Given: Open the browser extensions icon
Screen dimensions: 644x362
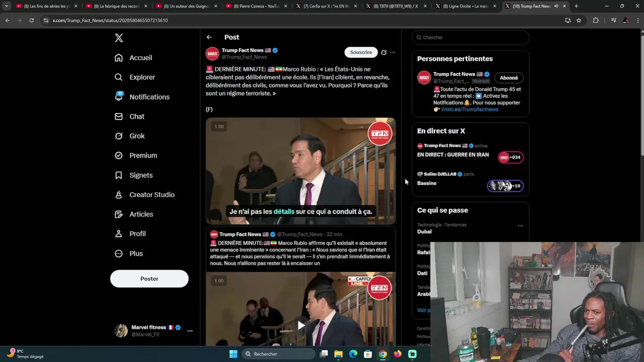Looking at the screenshot, I should click(x=596, y=21).
